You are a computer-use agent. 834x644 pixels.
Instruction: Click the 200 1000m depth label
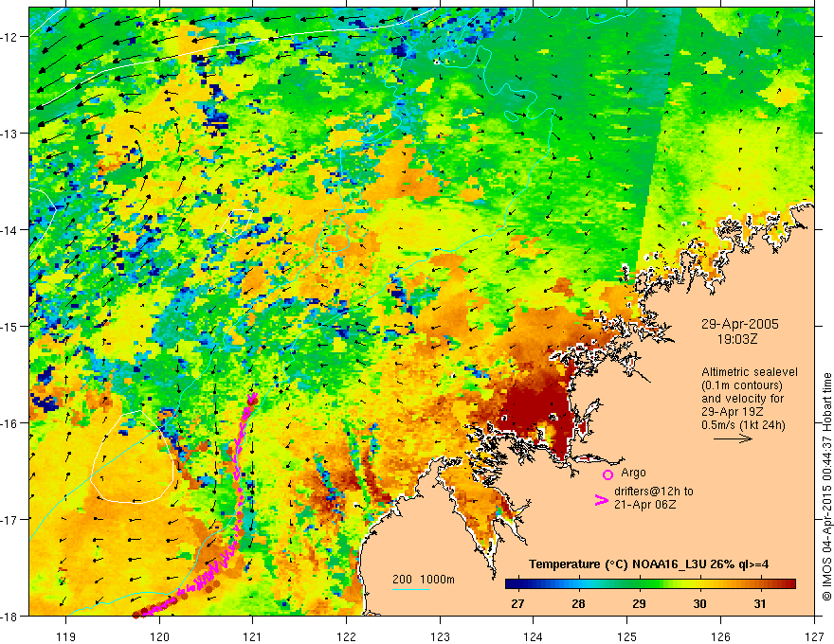(424, 580)
